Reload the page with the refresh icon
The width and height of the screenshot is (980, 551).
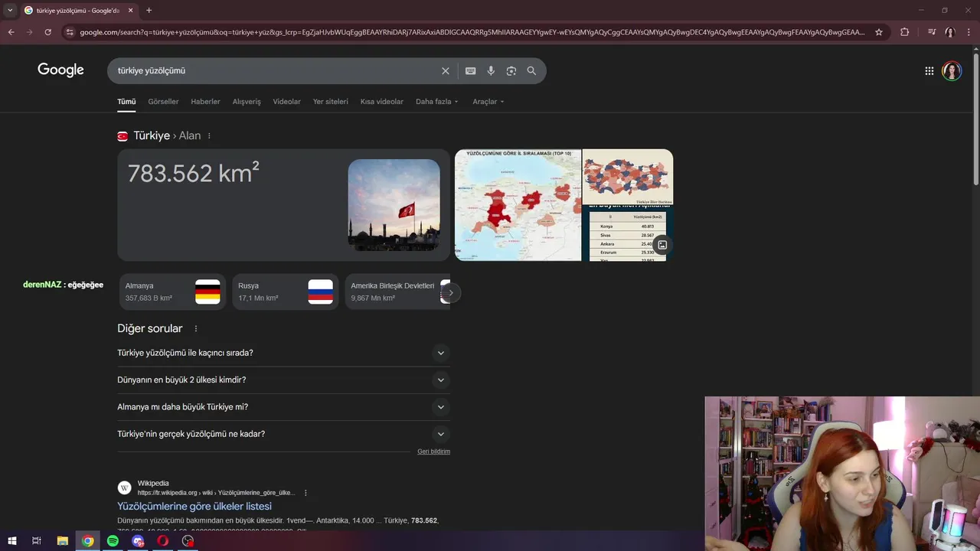pyautogui.click(x=47, y=32)
